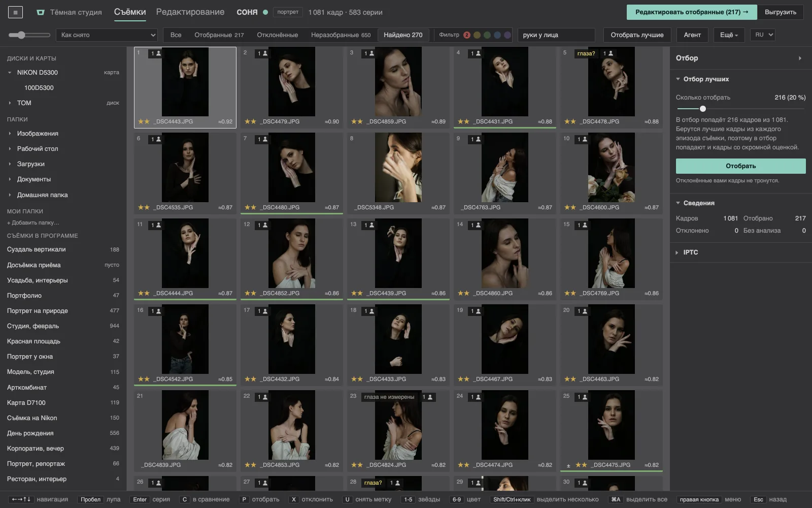This screenshot has width=812, height=508.
Task: Click face count badge on _DSC4443.JPG
Action: click(x=155, y=53)
